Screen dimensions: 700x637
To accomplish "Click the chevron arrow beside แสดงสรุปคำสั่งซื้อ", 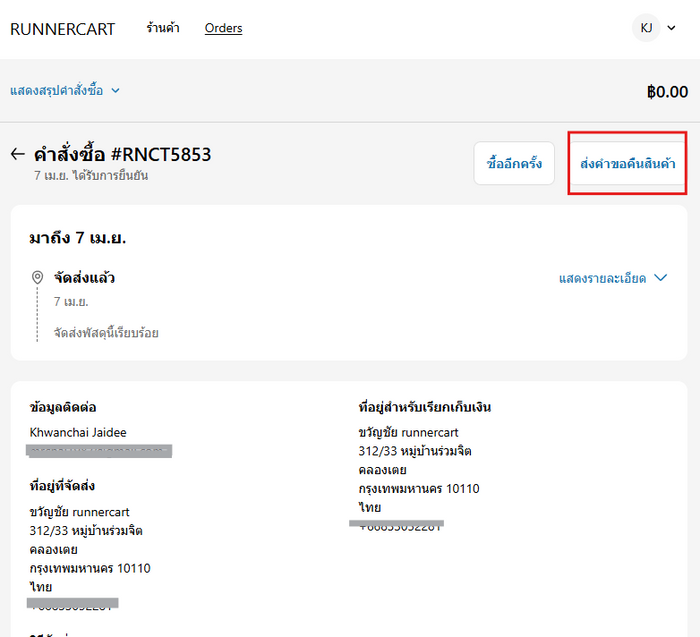I will (x=115, y=91).
